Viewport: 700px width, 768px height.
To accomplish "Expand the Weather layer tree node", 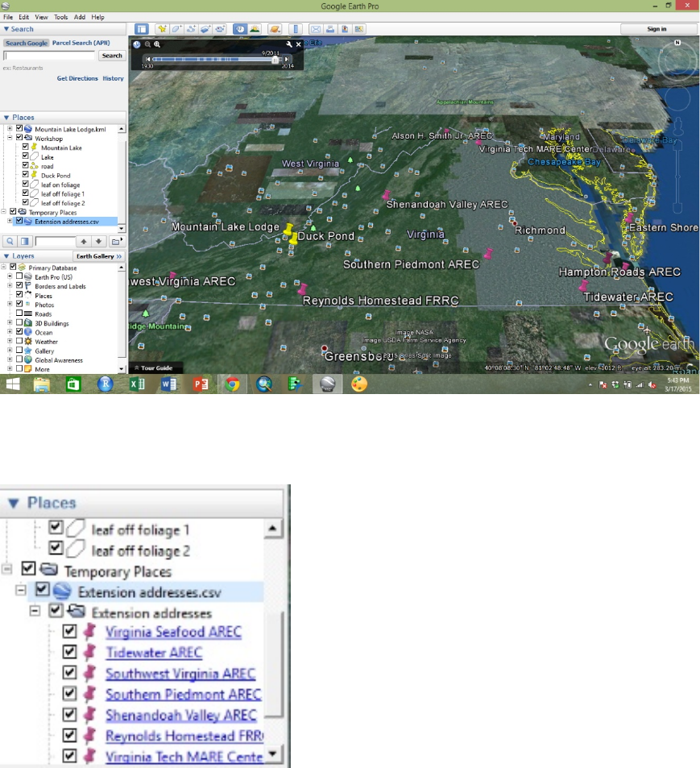I will tap(10, 341).
